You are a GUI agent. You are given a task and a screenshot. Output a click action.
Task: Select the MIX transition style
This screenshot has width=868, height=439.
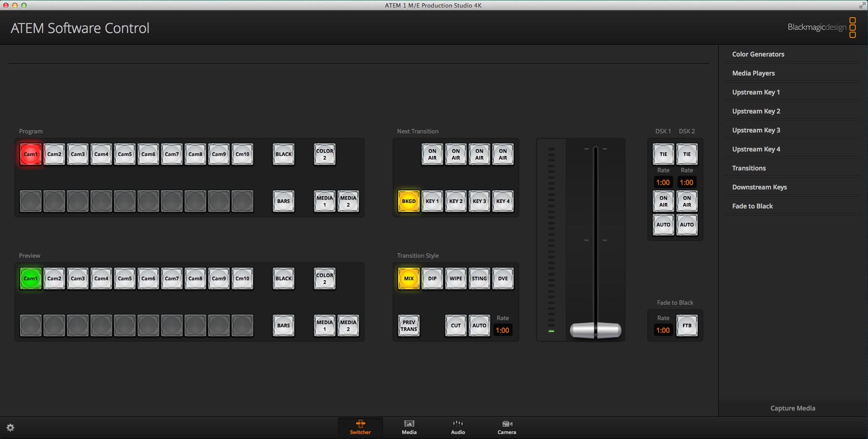409,279
